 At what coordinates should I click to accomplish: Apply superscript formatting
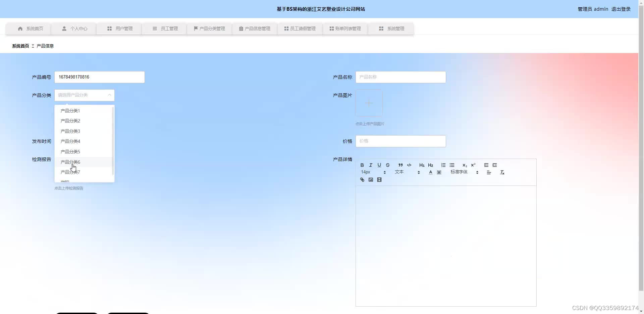473,165
